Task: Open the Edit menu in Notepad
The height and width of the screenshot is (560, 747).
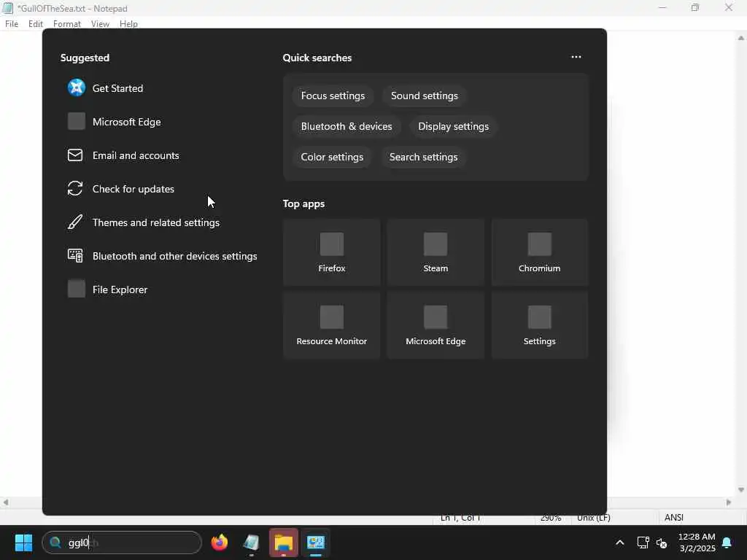Action: pos(36,24)
